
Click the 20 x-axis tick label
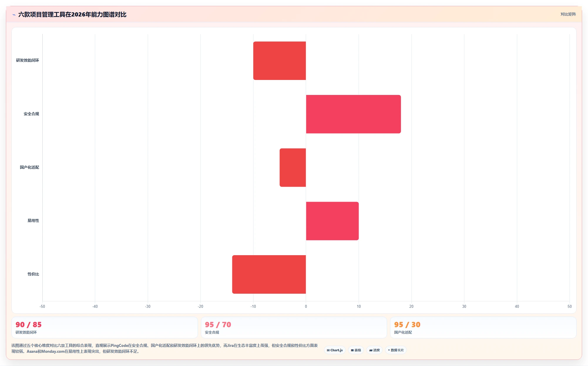(x=411, y=306)
